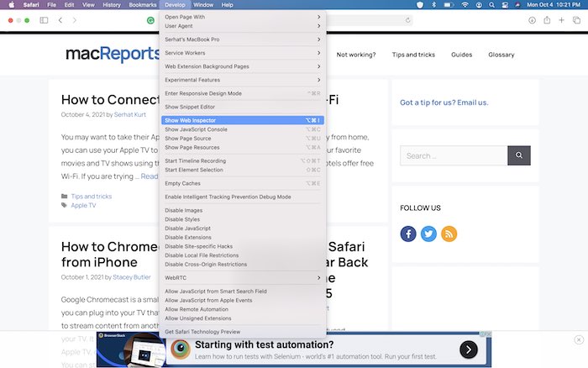Open the Apple TV tag link
Image resolution: width=588 pixels, height=368 pixels.
(84, 205)
